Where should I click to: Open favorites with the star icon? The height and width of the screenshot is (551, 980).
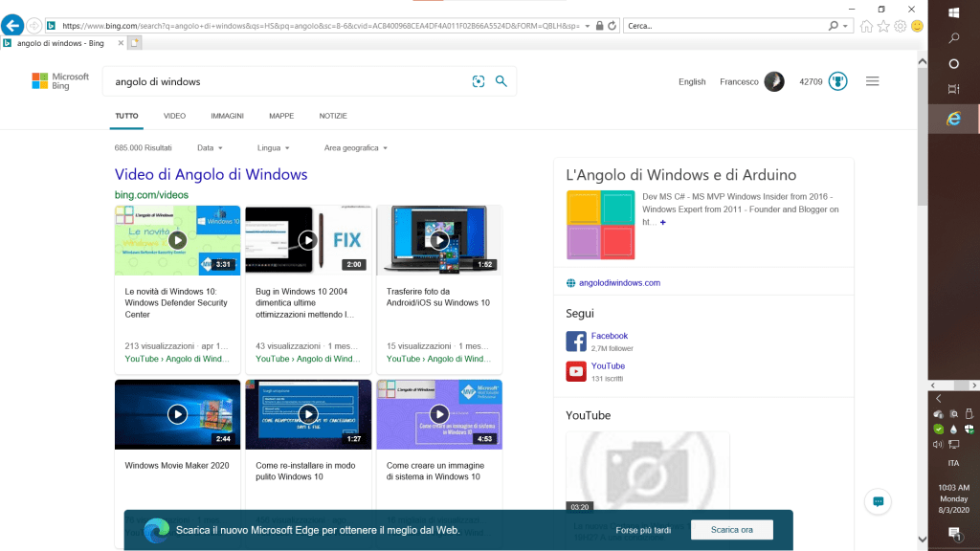883,26
